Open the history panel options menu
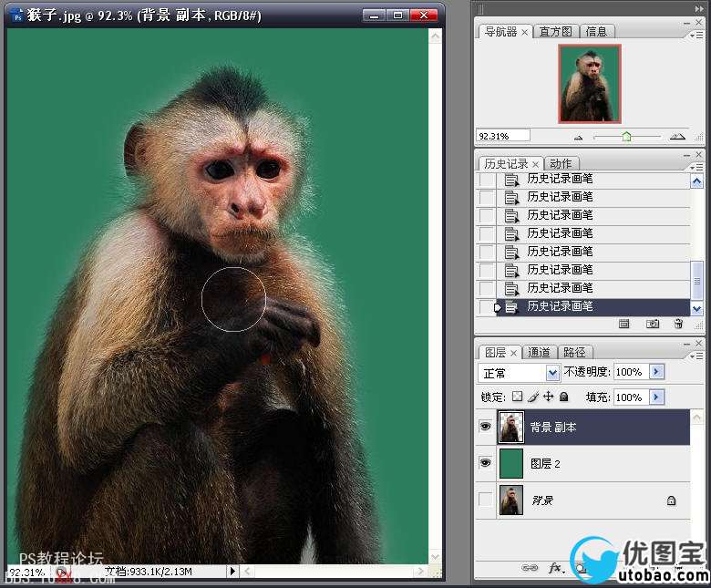711x588 pixels. (696, 167)
